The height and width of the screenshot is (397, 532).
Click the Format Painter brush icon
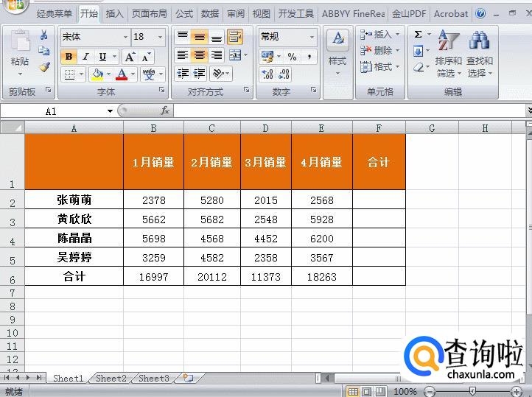click(44, 67)
